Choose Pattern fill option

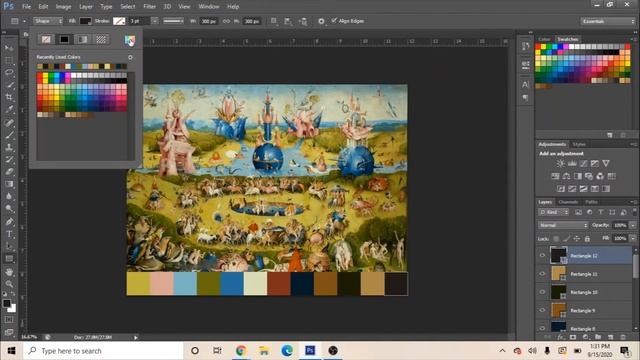(x=101, y=39)
